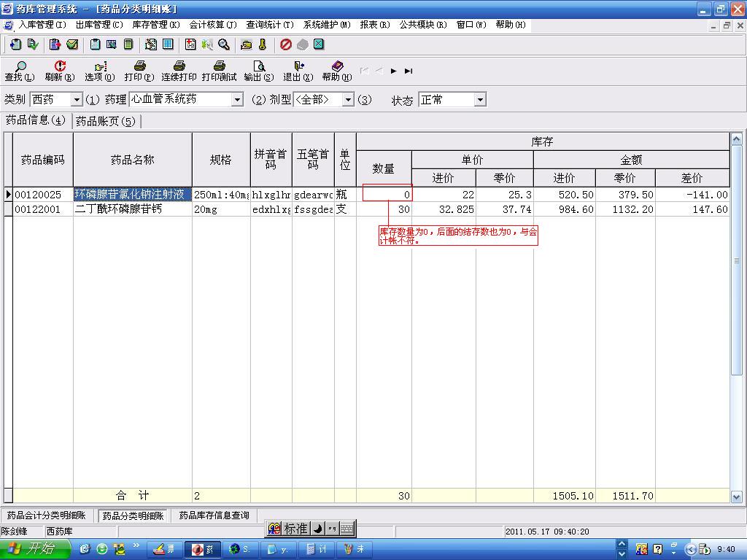Click taskbar item labeled 计

tap(317, 549)
